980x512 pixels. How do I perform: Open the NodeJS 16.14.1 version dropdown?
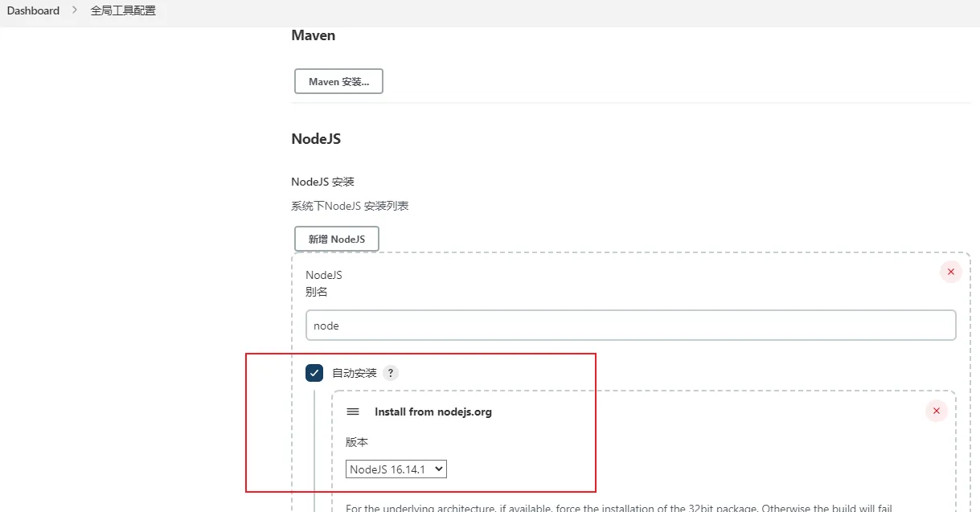point(396,469)
